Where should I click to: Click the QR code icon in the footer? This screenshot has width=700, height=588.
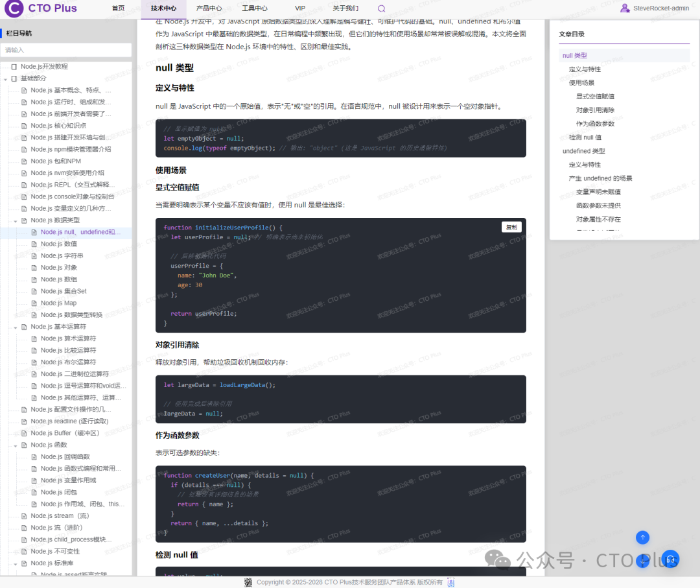tap(450, 582)
